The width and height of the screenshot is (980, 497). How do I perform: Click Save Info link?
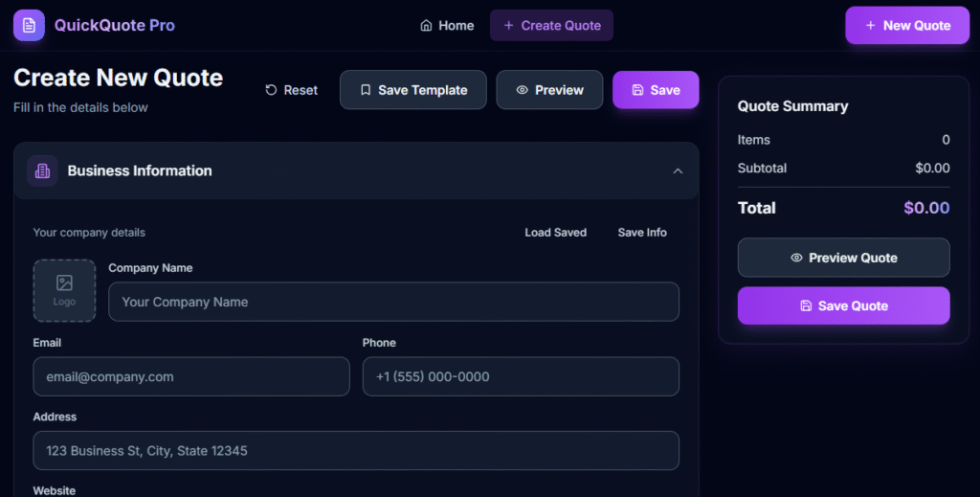pyautogui.click(x=642, y=233)
